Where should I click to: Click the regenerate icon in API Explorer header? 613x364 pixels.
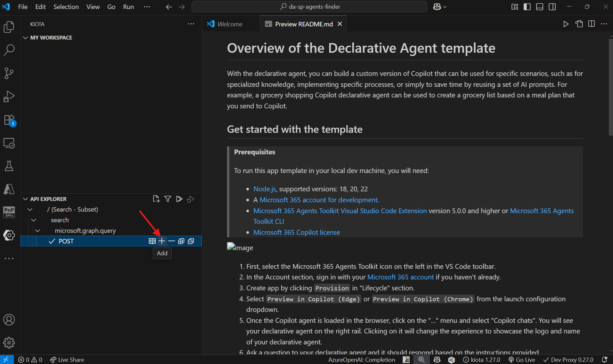191,199
